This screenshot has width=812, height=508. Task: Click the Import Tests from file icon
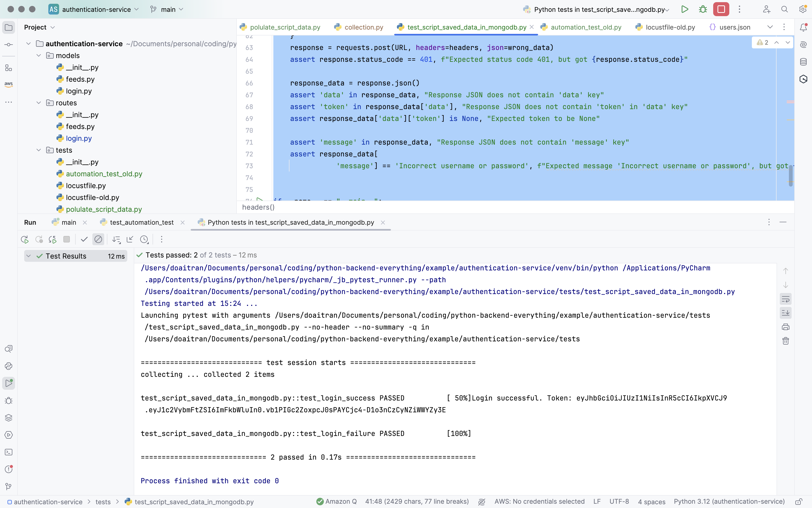130,239
